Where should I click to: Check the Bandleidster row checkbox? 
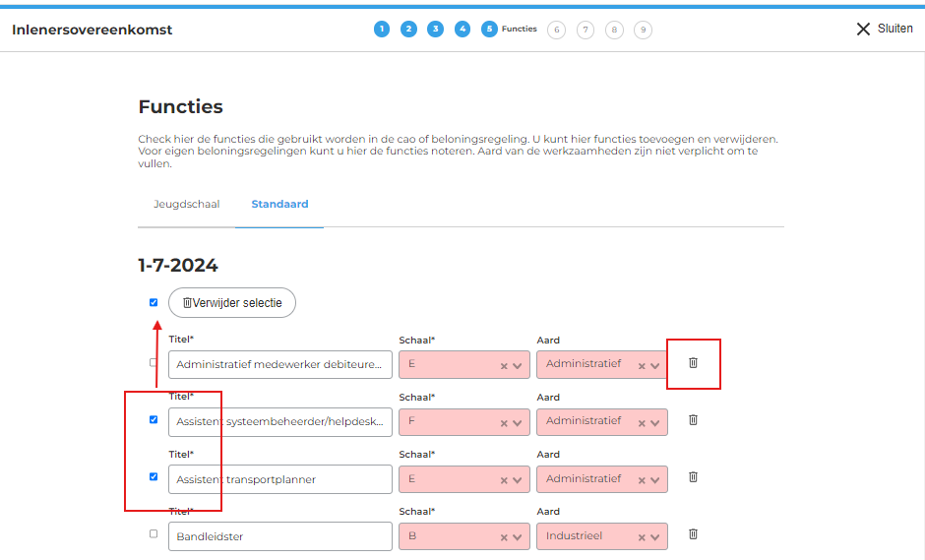[x=154, y=533]
